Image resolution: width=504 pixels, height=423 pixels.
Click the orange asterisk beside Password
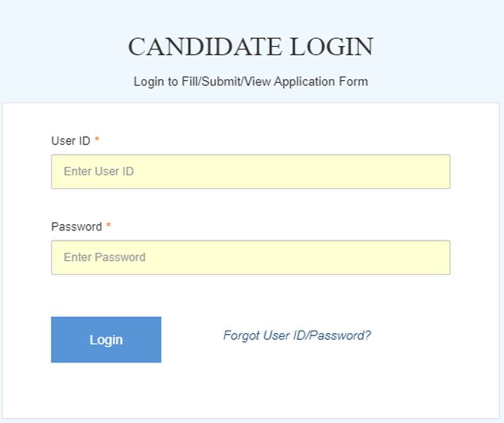point(109,225)
